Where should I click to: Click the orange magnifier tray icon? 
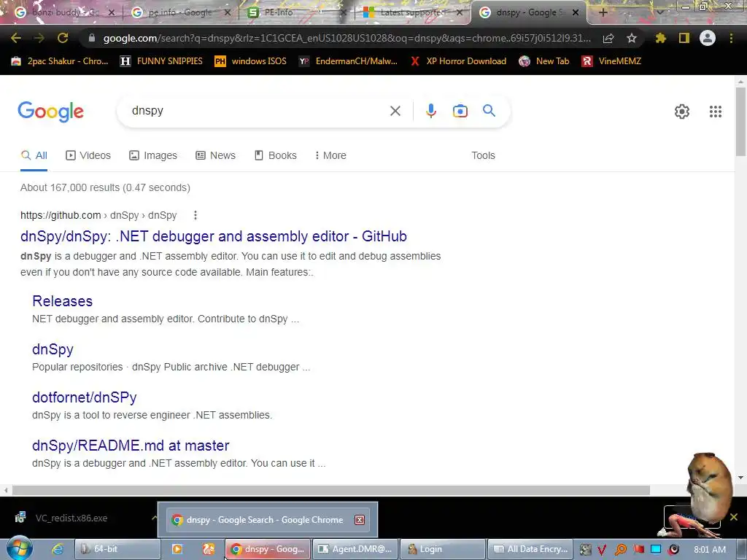[x=620, y=550]
